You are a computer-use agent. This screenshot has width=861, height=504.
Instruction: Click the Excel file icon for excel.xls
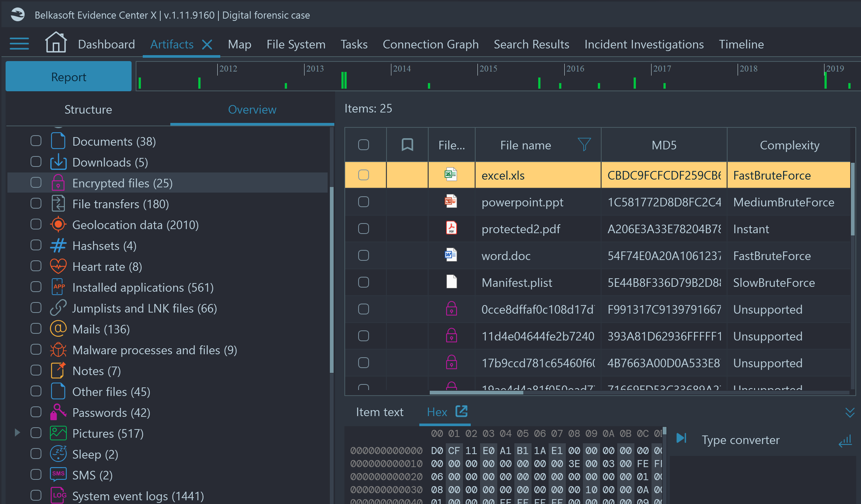tap(451, 174)
